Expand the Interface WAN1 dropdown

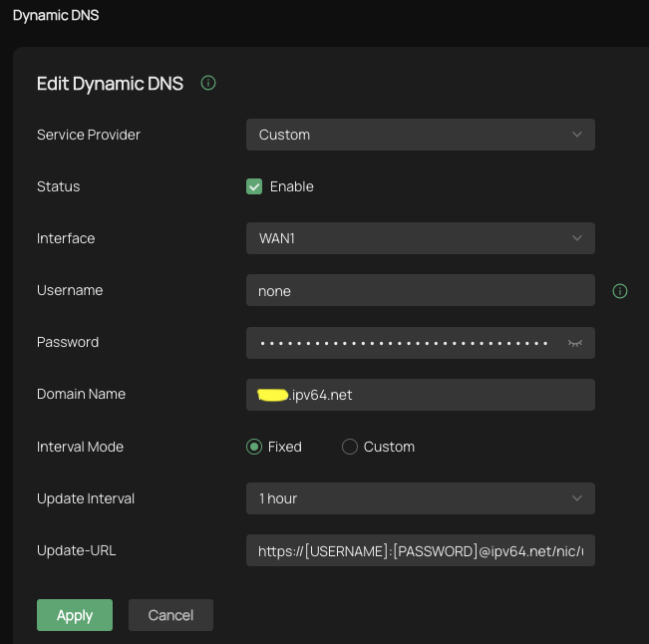(x=420, y=238)
